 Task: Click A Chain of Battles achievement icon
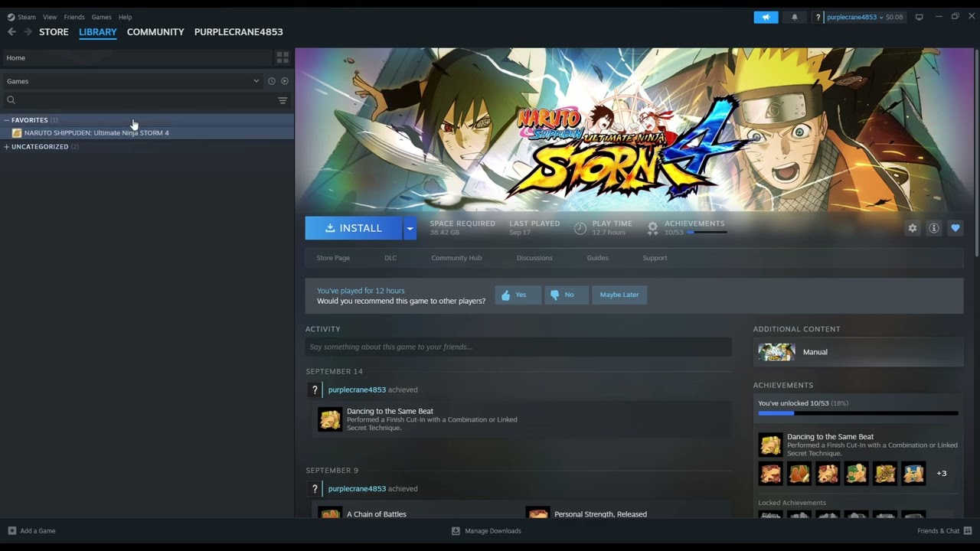tap(330, 512)
